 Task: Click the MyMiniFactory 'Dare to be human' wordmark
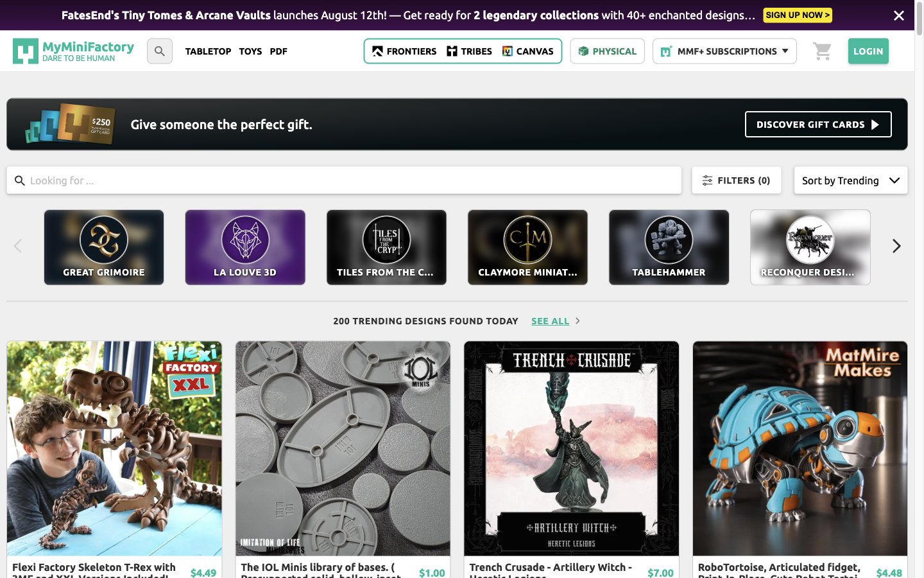(88, 51)
